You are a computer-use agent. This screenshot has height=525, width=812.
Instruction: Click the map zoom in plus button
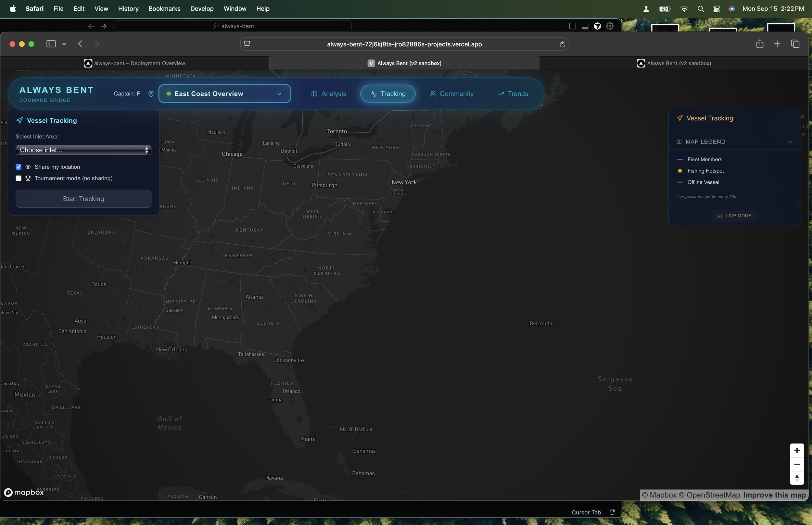[x=797, y=450]
